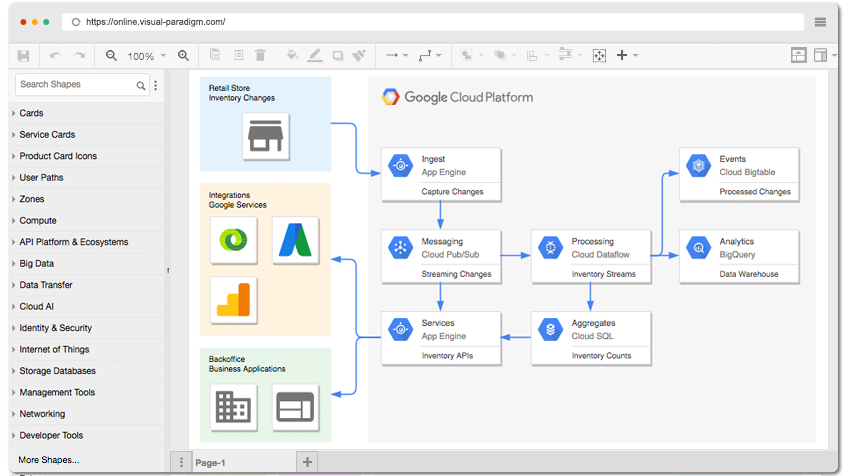Viewport: 848px width, 476px height.
Task: Select the retail store icon shape
Action: click(x=266, y=136)
